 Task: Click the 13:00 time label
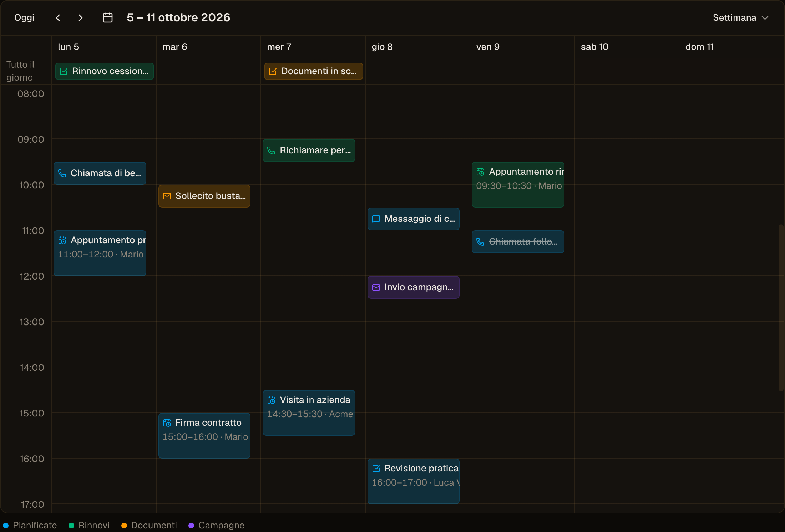tap(32, 322)
